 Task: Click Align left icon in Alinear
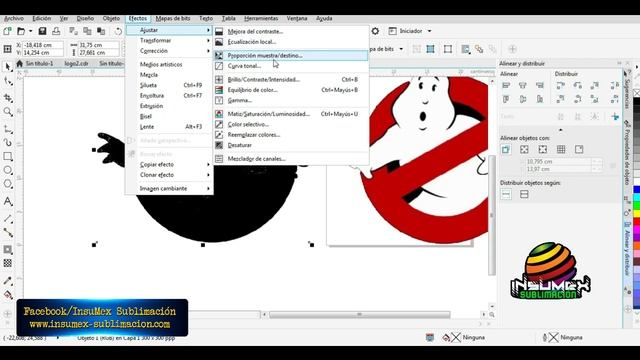pyautogui.click(x=506, y=85)
